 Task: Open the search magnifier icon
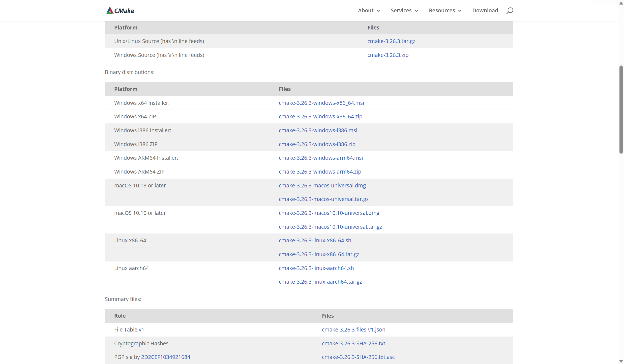pos(510,11)
